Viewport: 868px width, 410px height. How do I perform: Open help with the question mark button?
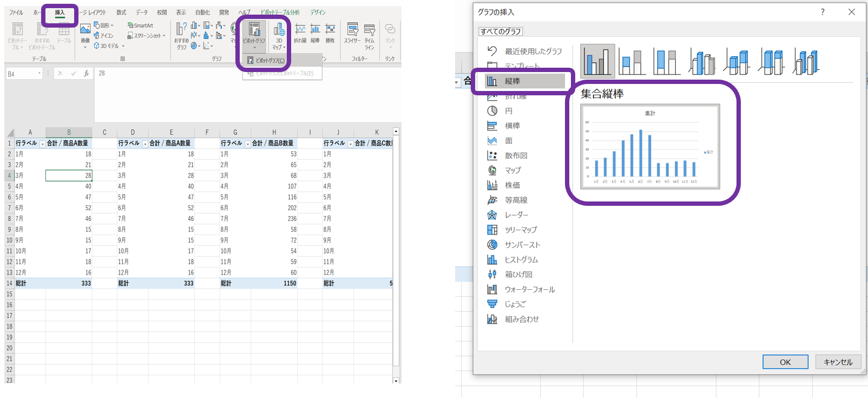pyautogui.click(x=823, y=12)
